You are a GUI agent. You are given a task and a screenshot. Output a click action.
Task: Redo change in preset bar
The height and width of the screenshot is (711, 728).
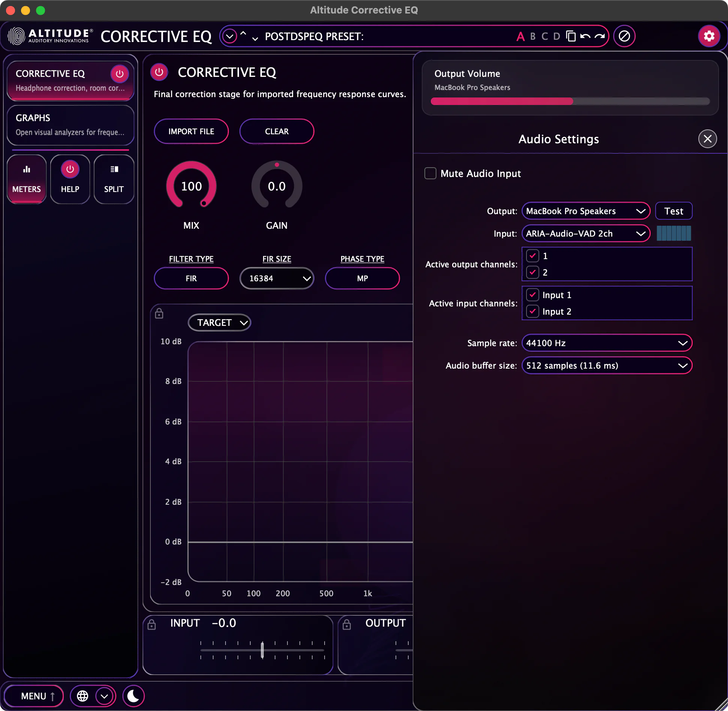[x=600, y=36]
